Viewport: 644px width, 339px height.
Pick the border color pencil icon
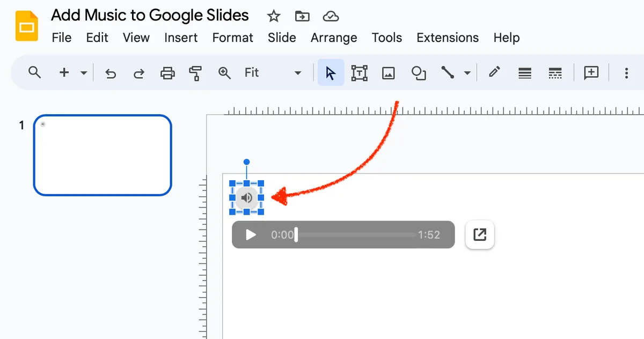pos(495,72)
